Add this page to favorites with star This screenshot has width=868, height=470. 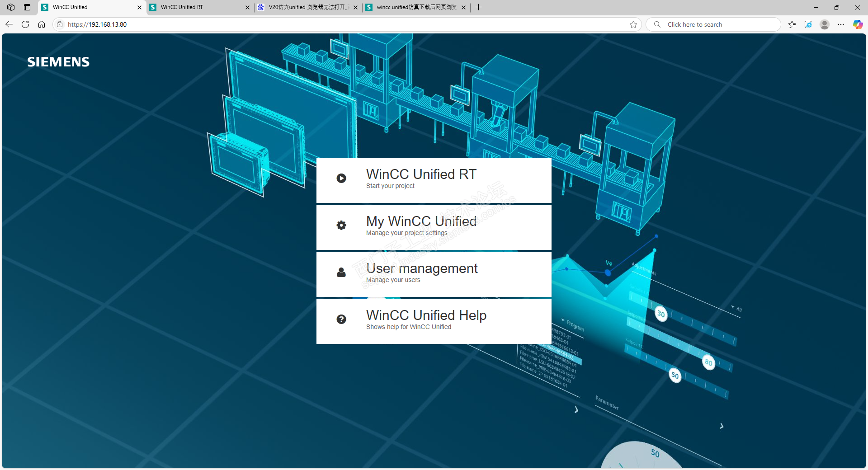pyautogui.click(x=633, y=24)
